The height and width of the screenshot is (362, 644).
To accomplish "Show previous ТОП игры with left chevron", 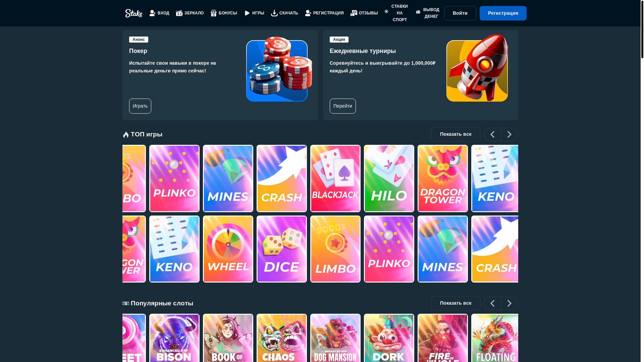I will tap(492, 134).
